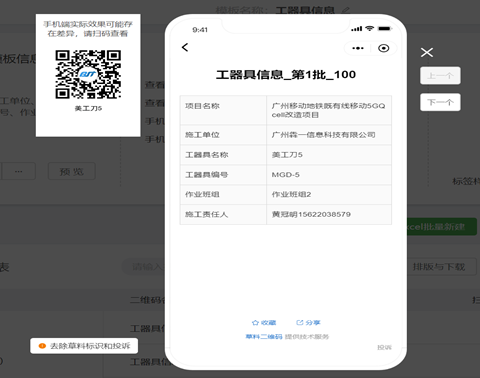The height and width of the screenshot is (378, 480).
Task: Click the QR code image for 美工刀5
Action: point(88,74)
